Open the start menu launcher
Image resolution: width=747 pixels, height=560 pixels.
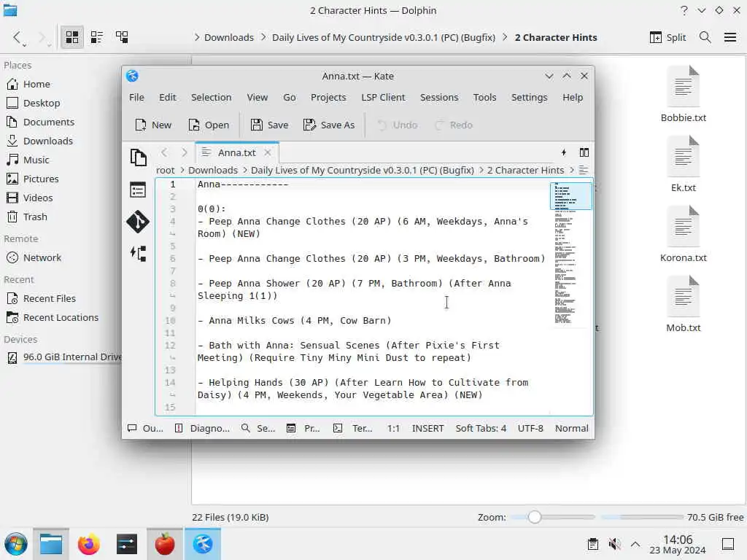click(x=16, y=544)
